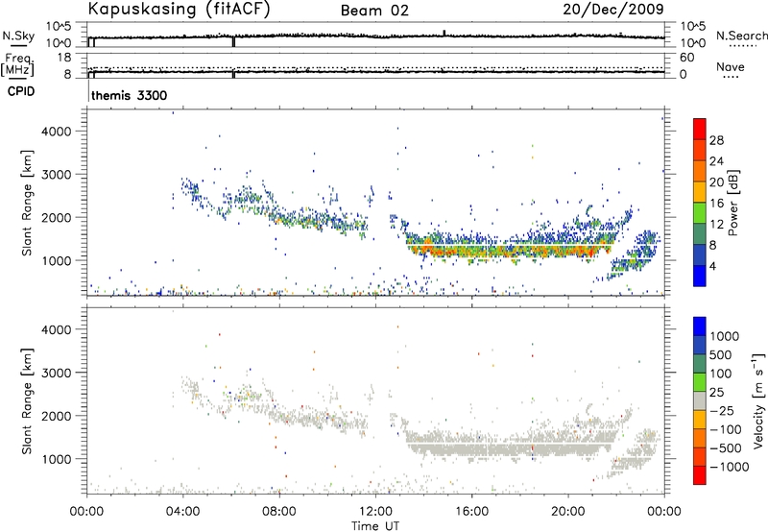Select the -1000 label on Velocity colorbar
768x532 pixels.
pyautogui.click(x=729, y=467)
